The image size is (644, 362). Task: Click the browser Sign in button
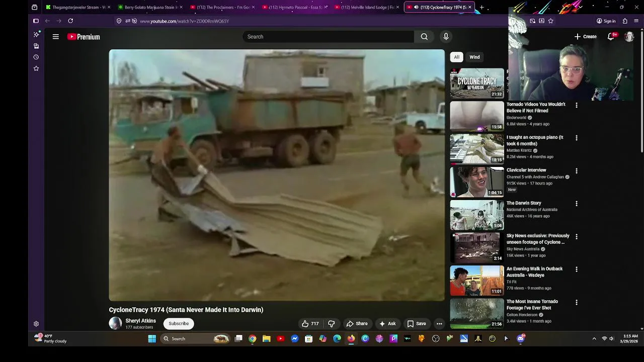click(x=606, y=21)
